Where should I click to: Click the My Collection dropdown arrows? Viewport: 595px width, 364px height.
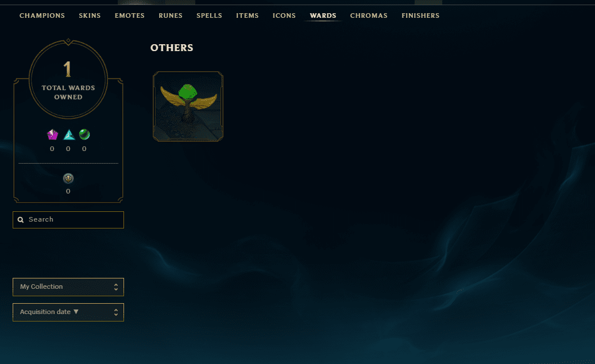tap(116, 287)
